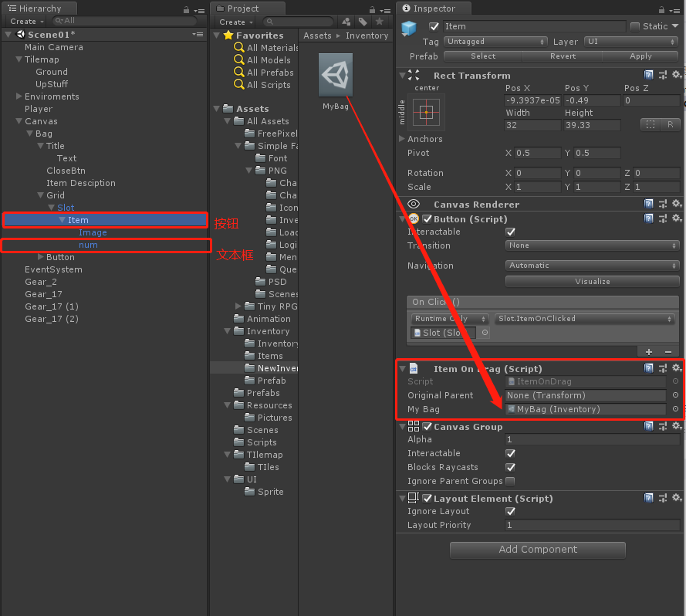Open Canvas Renderer gear settings menu
This screenshot has width=686, height=616.
pyautogui.click(x=677, y=204)
